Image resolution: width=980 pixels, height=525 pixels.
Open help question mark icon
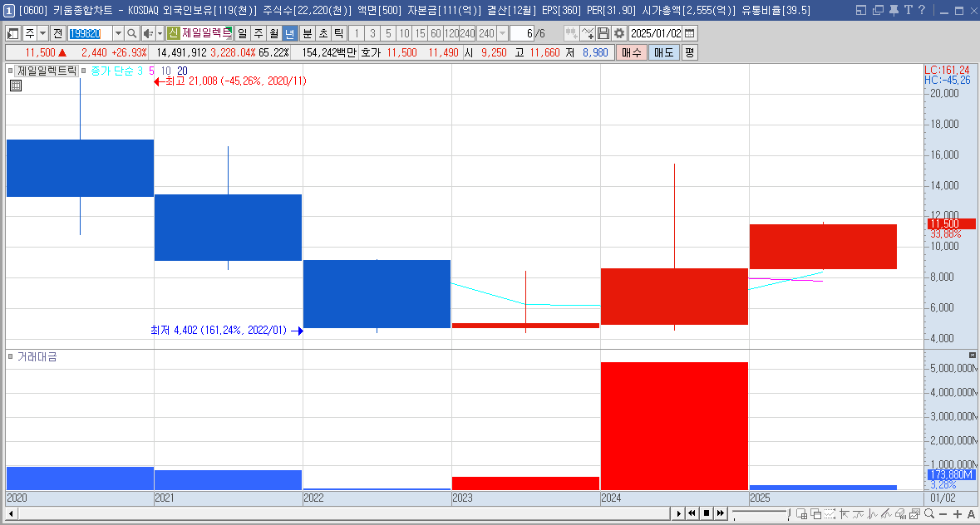922,10
